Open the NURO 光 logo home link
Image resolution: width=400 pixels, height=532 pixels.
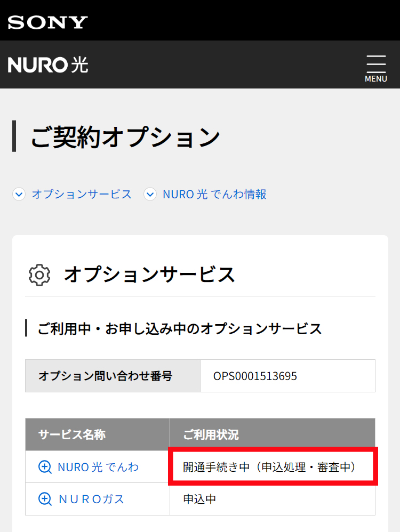(48, 65)
